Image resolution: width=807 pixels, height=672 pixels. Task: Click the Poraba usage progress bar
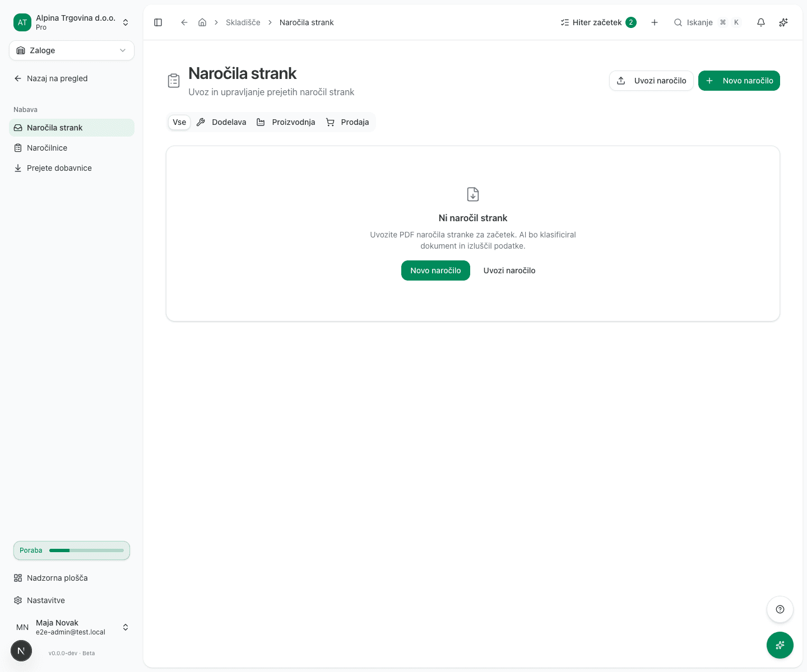(72, 550)
